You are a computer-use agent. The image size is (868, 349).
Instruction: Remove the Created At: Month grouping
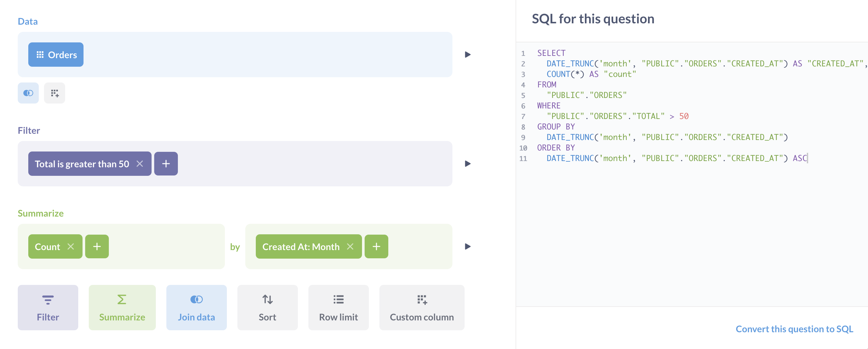(x=350, y=246)
